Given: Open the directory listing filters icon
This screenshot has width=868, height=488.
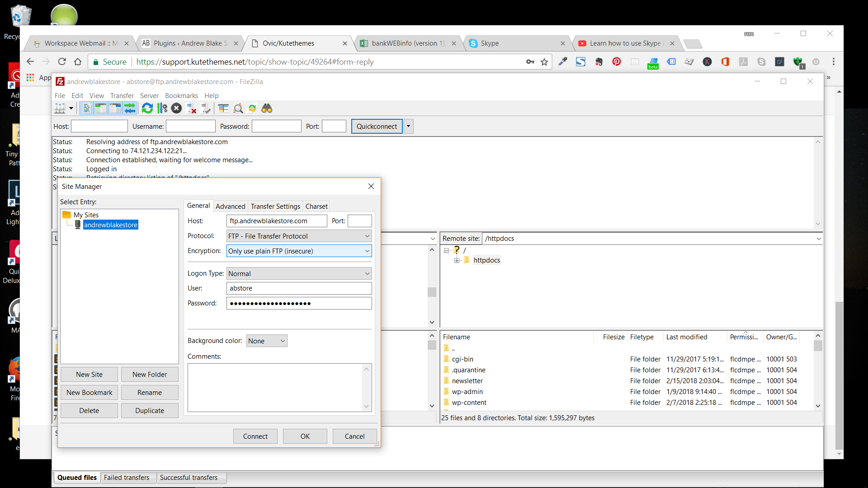Looking at the screenshot, I should coord(223,108).
